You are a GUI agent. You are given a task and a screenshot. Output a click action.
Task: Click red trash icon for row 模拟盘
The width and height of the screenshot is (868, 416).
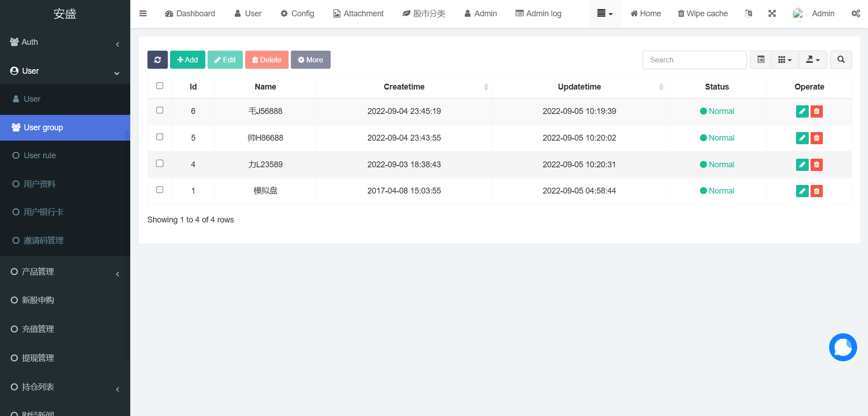point(816,191)
